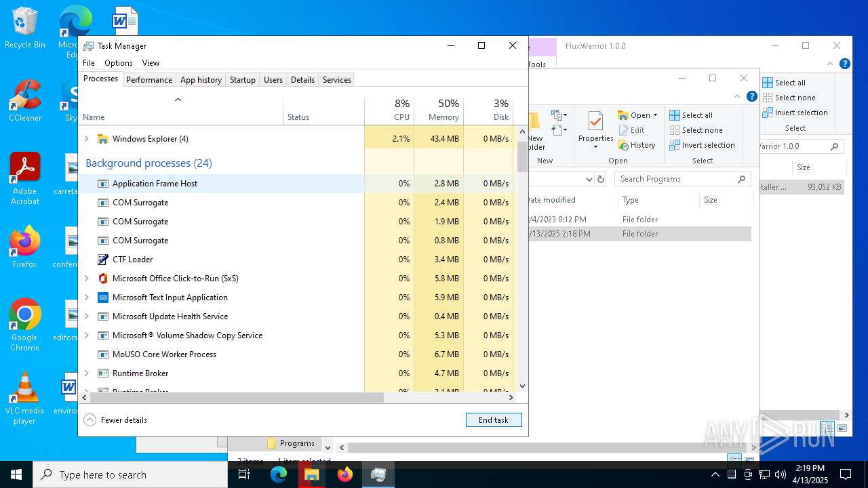Sort processes by Memory column
This screenshot has width=868, height=488.
point(439,111)
